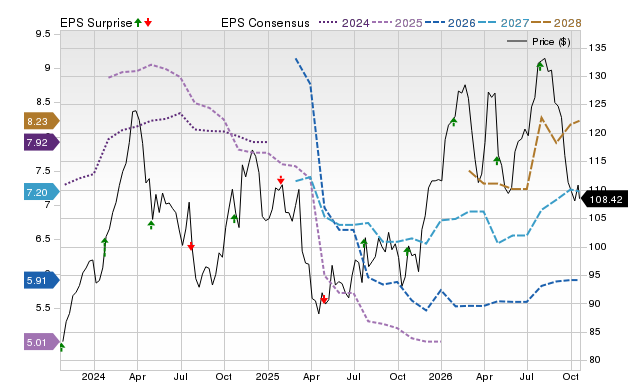Click the 80 right price axis label
This screenshot has height=382, width=640.
[x=595, y=360]
